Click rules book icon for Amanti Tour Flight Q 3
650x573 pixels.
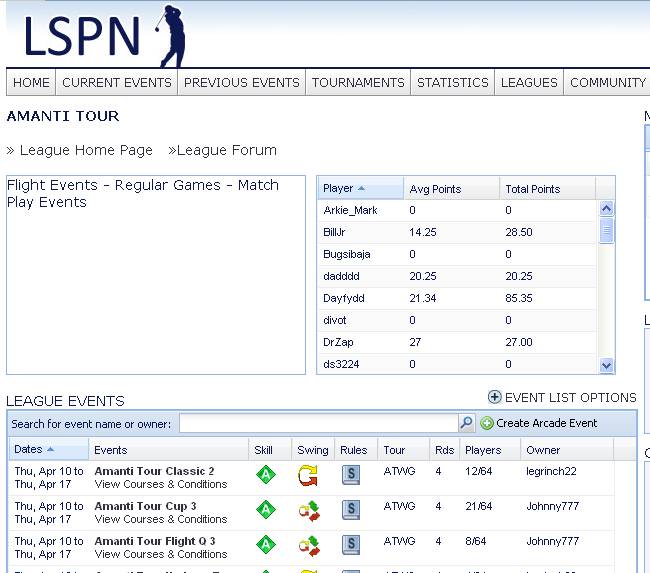click(x=350, y=546)
